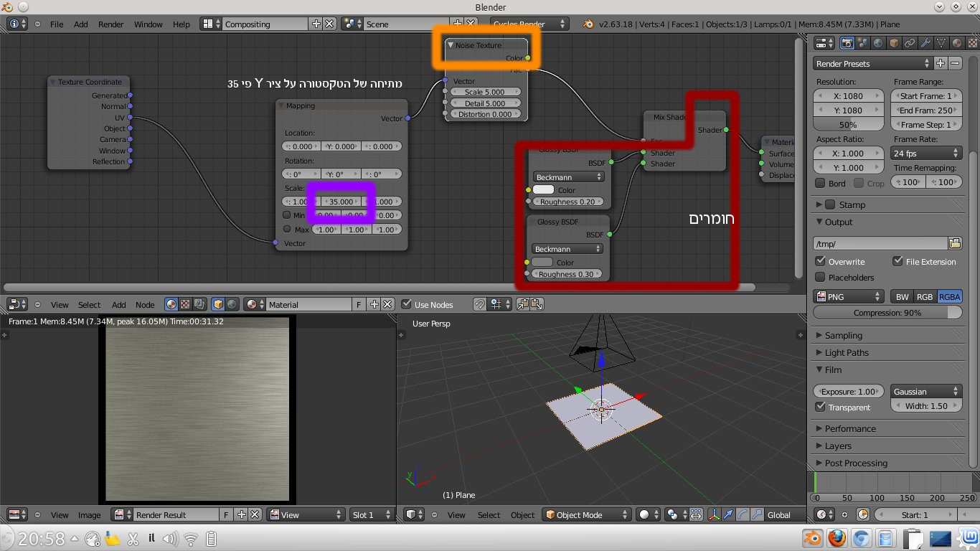Toggle the Transparent film checkbox
The width and height of the screenshot is (980, 551).
tap(821, 407)
